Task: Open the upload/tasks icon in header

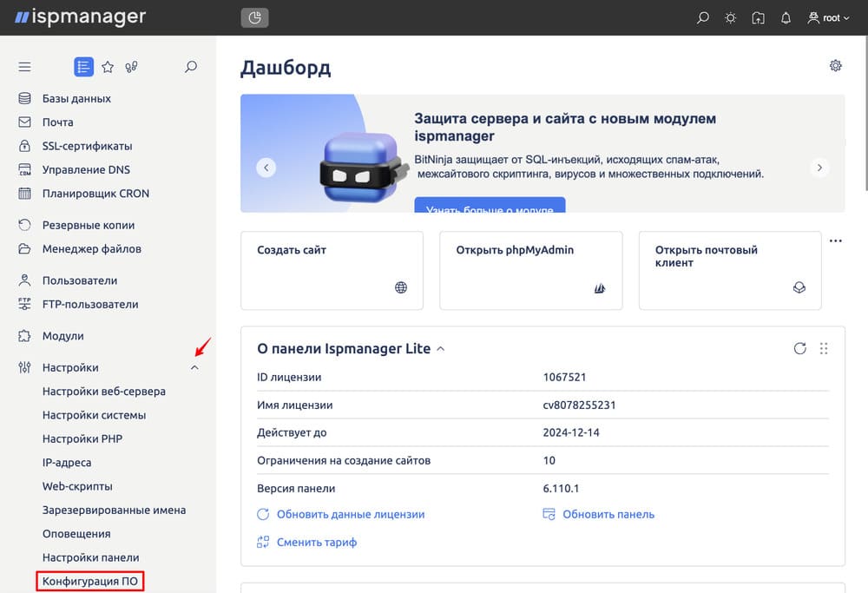Action: tap(758, 17)
